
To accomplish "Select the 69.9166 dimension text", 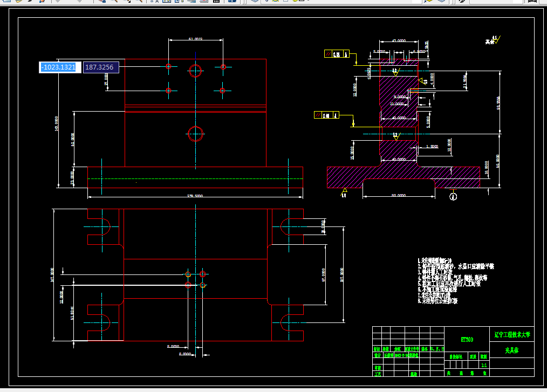I will (x=498, y=103).
